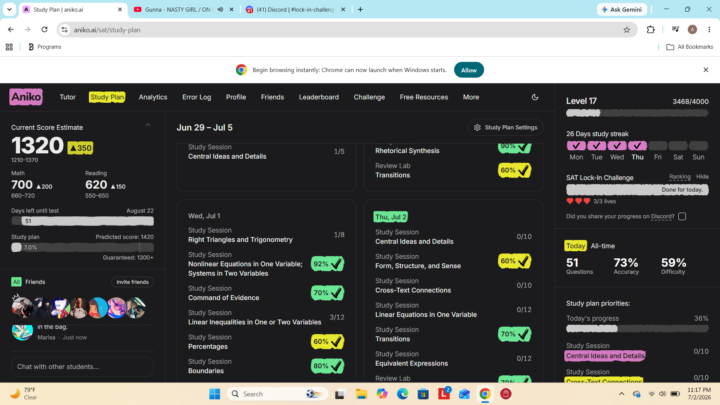
Task: Click the Aniko logo
Action: 26,97
